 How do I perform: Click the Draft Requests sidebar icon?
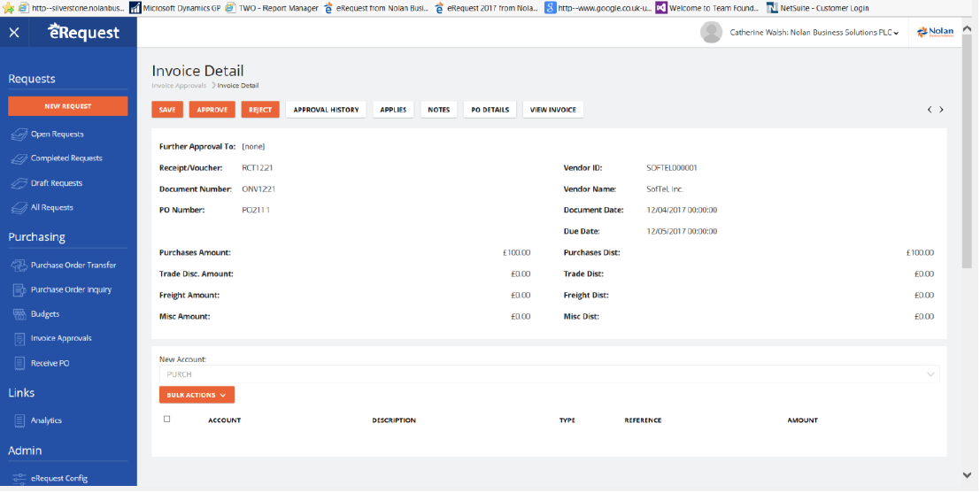pos(19,183)
